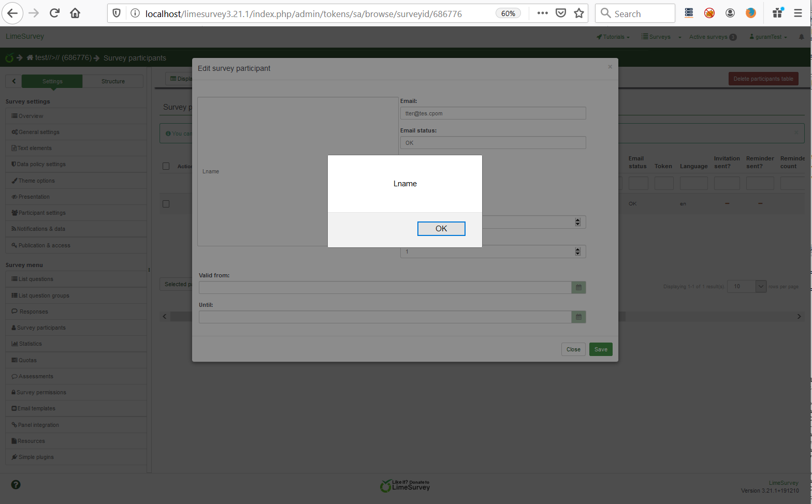812x504 pixels.
Task: Click Delete participants table button
Action: (x=763, y=79)
